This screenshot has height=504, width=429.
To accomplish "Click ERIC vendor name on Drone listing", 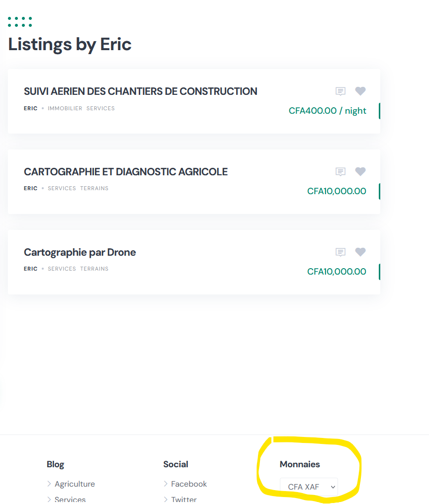I will point(31,269).
